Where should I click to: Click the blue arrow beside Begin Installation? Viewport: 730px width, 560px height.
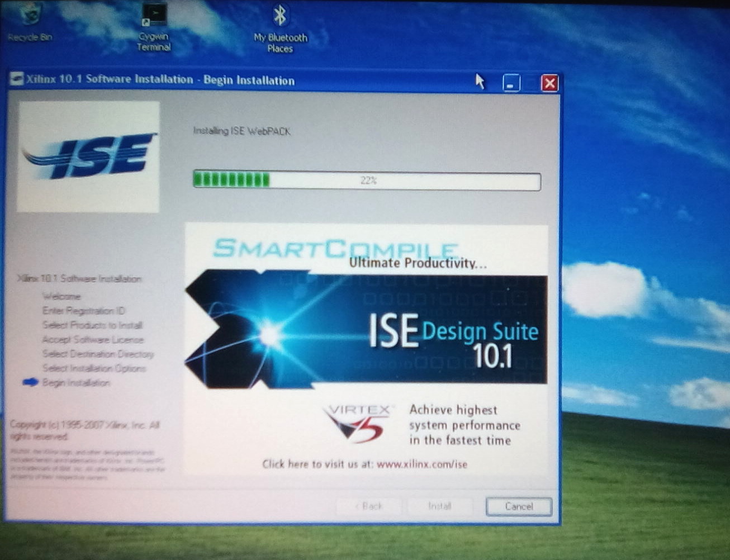(x=30, y=382)
